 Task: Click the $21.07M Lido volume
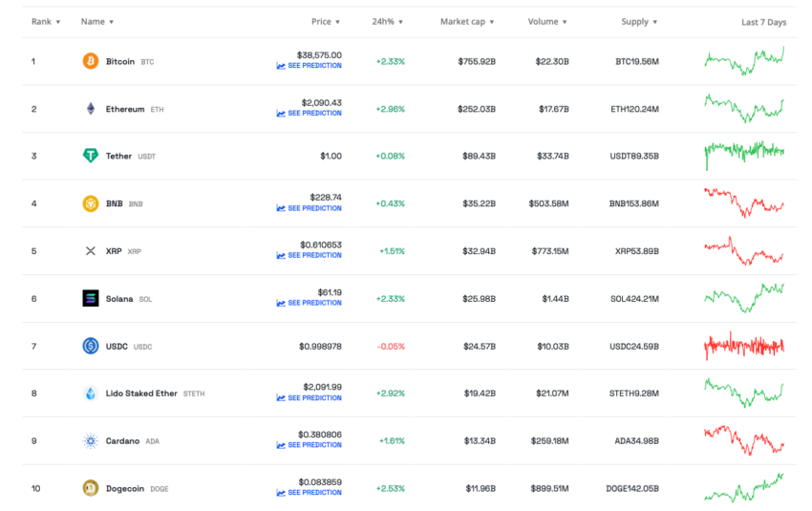pyautogui.click(x=552, y=394)
